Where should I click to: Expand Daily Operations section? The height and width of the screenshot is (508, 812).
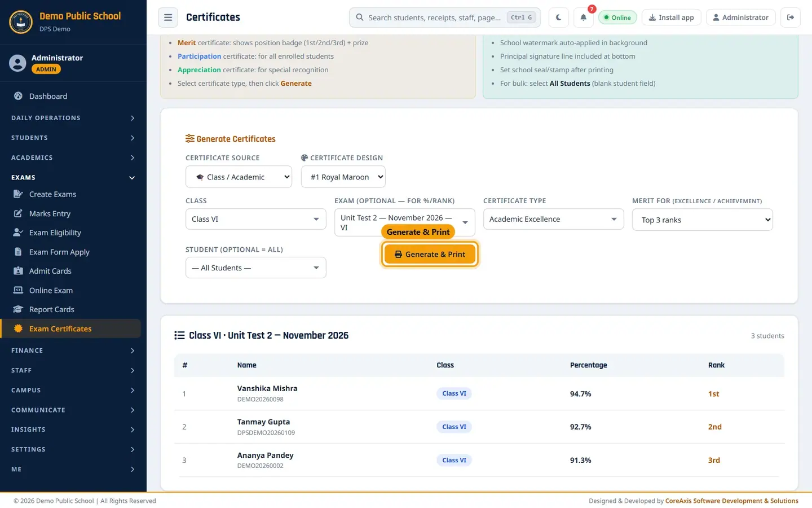tap(73, 118)
